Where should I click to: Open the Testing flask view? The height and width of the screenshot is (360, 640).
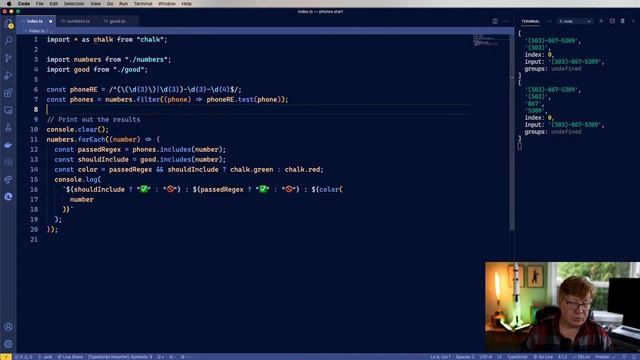click(x=8, y=128)
